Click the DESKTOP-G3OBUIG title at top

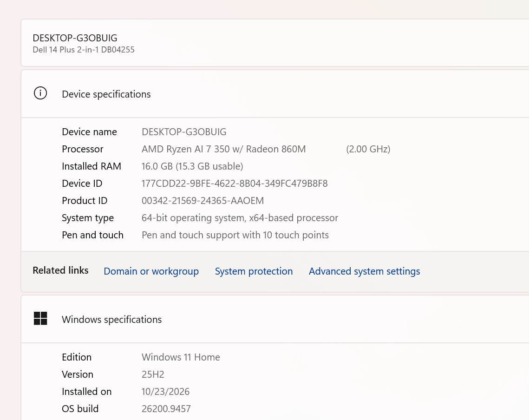(75, 38)
